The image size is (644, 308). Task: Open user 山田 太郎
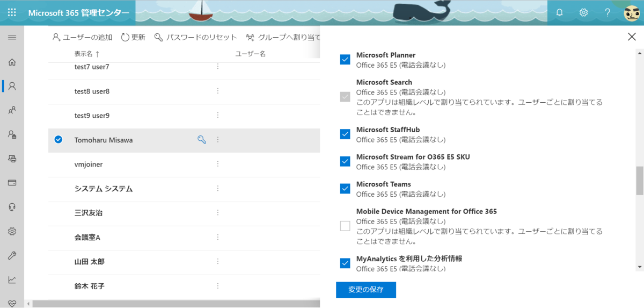(x=89, y=262)
